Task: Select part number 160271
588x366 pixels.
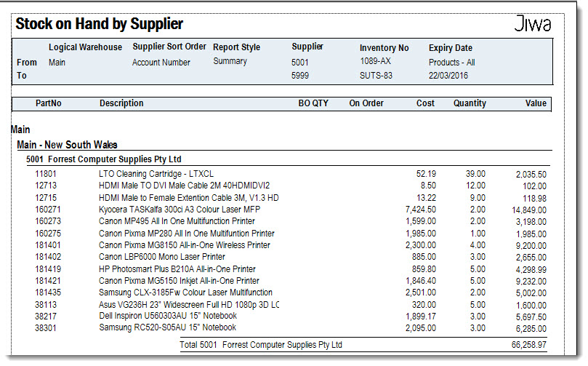Action: coord(48,210)
